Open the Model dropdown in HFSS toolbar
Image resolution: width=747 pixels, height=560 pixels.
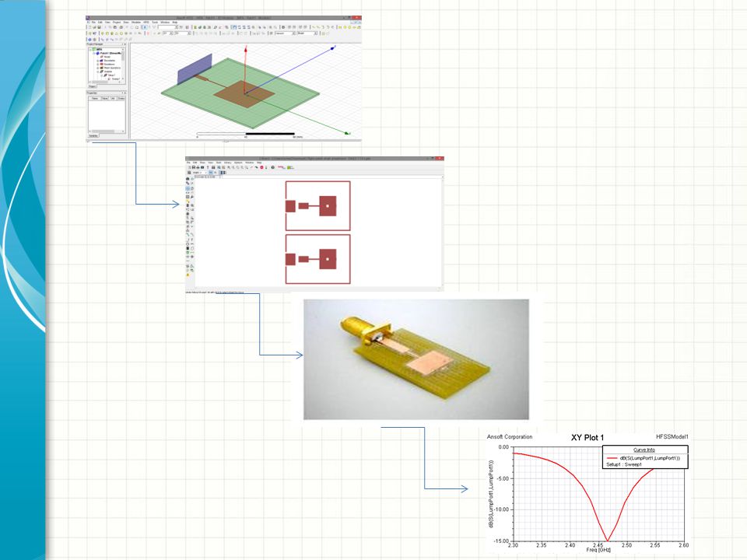click(x=307, y=33)
